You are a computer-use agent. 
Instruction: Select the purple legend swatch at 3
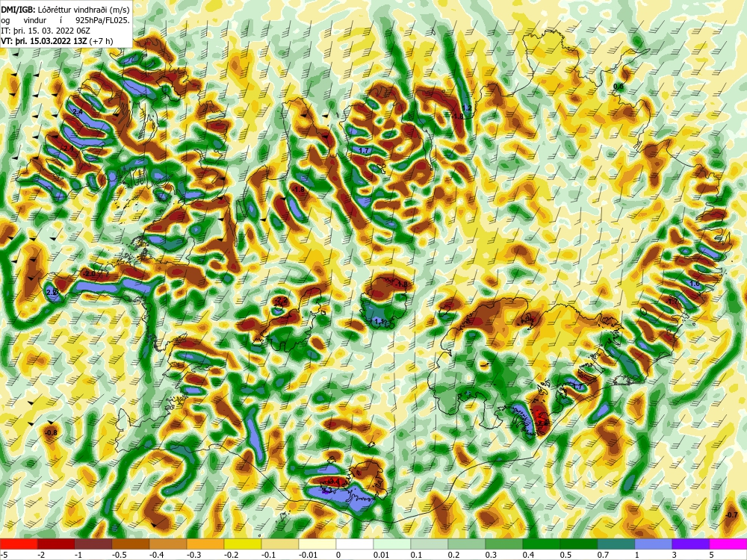coord(691,544)
